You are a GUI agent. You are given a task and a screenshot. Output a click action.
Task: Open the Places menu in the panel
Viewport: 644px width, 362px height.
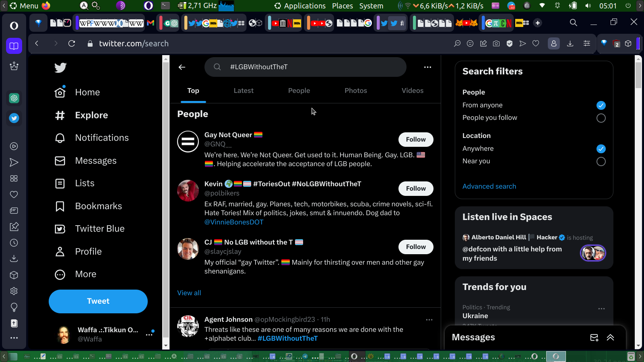pos(343,6)
